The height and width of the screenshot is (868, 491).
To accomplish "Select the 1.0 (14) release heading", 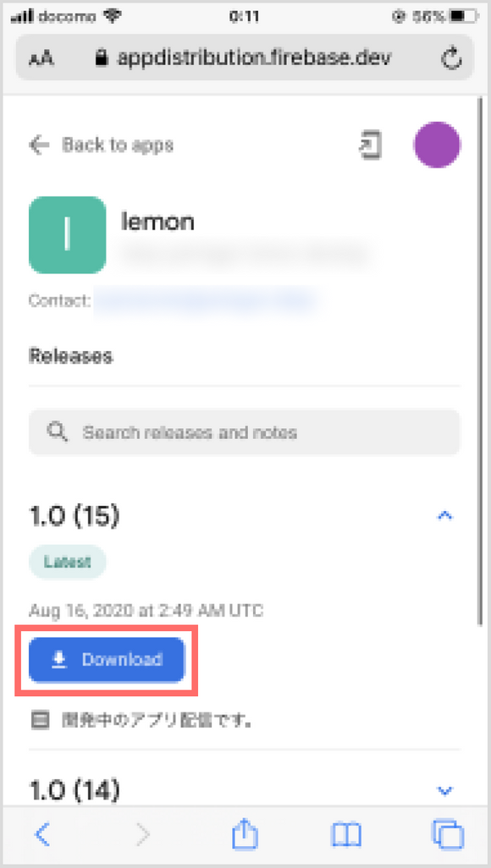I will [74, 789].
